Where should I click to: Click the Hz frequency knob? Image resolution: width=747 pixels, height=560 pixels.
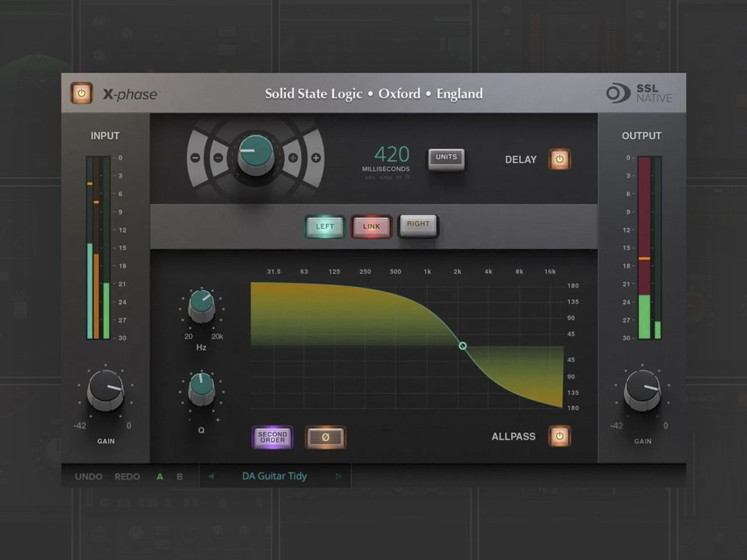[x=202, y=306]
